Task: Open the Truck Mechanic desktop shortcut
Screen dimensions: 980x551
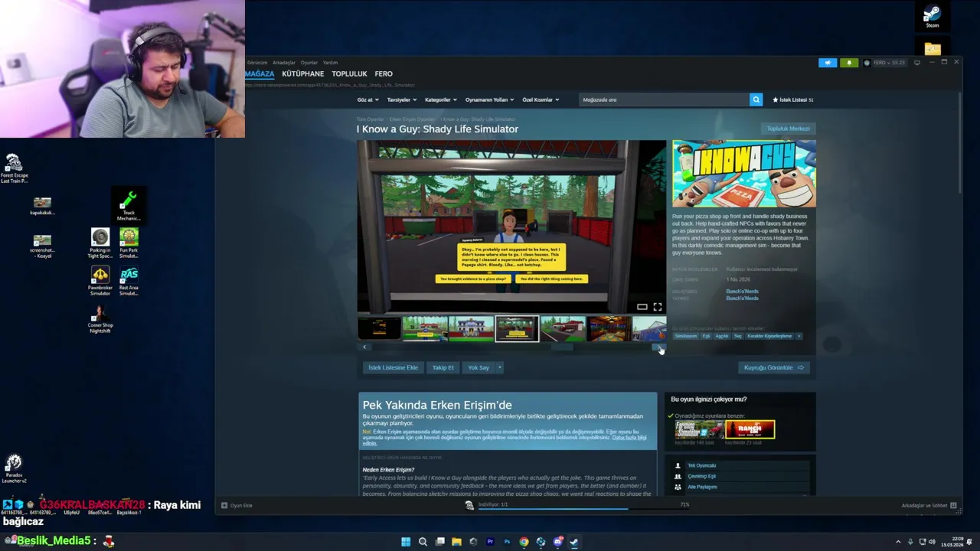Action: pos(129,207)
